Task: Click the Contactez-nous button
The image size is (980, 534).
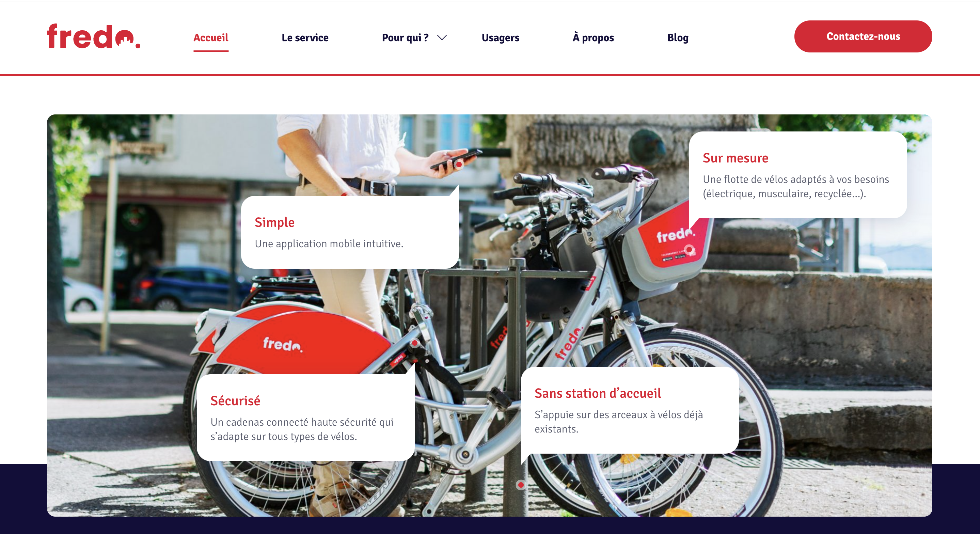Action: 863,36
